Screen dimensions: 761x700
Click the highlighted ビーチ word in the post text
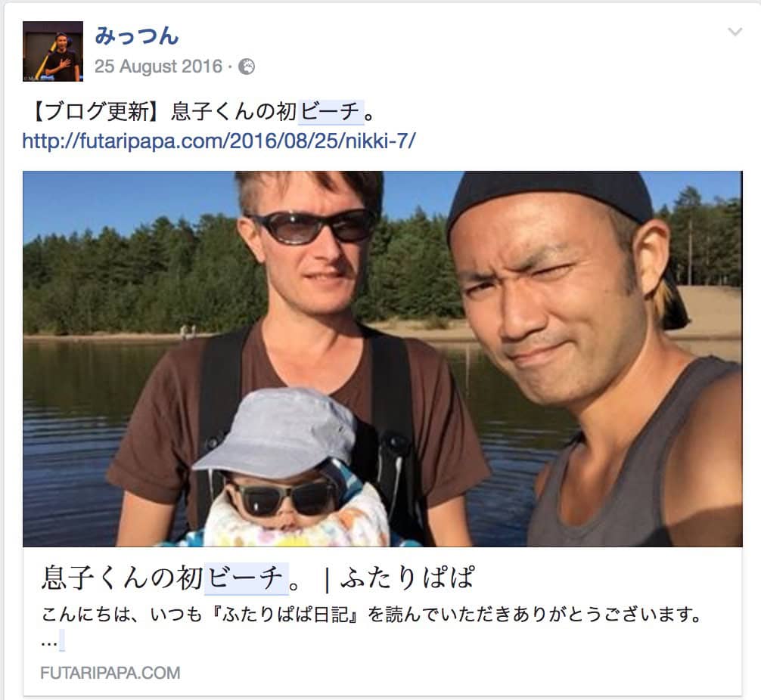331,112
